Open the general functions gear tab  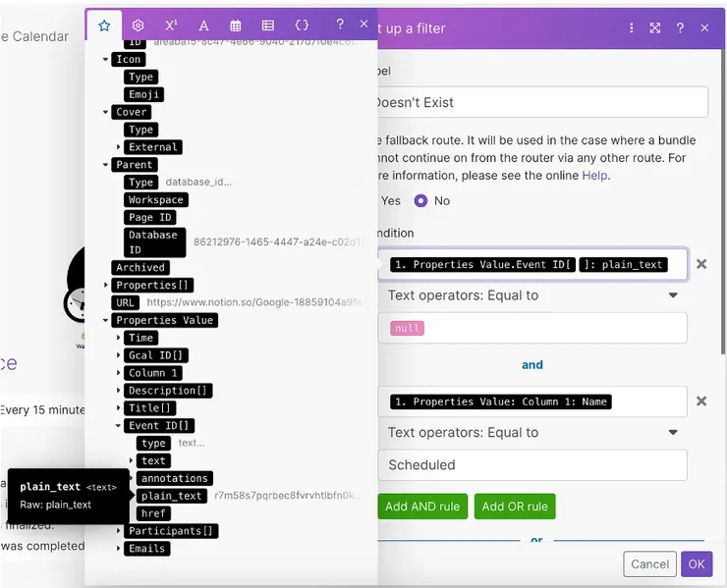click(138, 26)
